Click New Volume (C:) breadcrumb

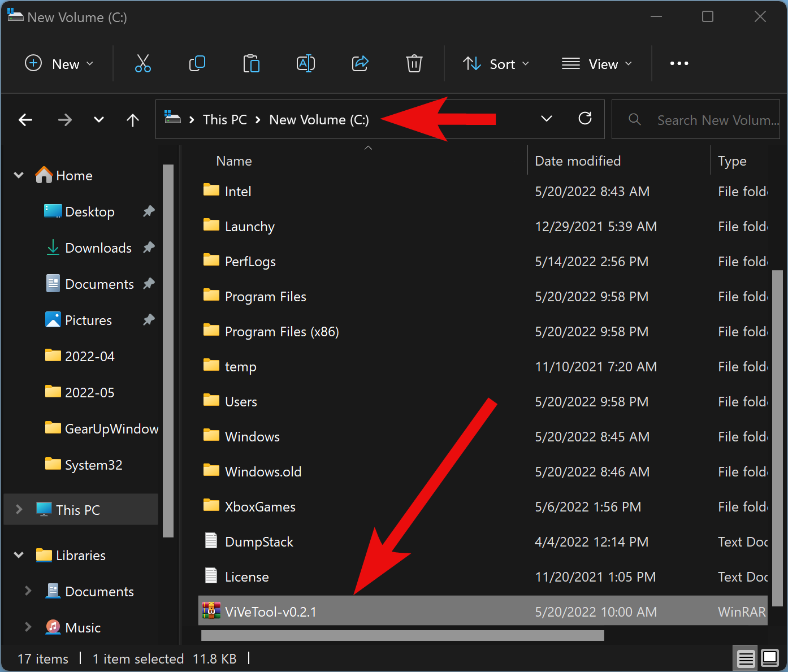point(319,120)
